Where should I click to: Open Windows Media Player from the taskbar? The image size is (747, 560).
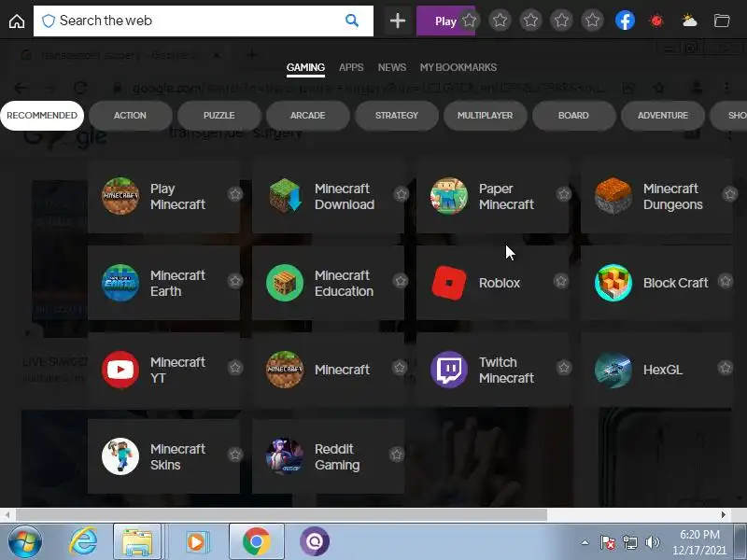(196, 541)
